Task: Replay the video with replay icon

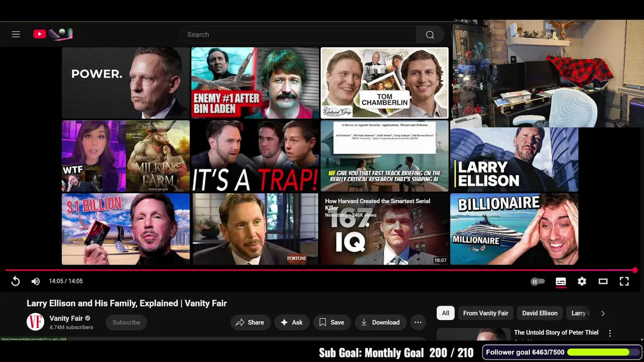Action: coord(16,281)
